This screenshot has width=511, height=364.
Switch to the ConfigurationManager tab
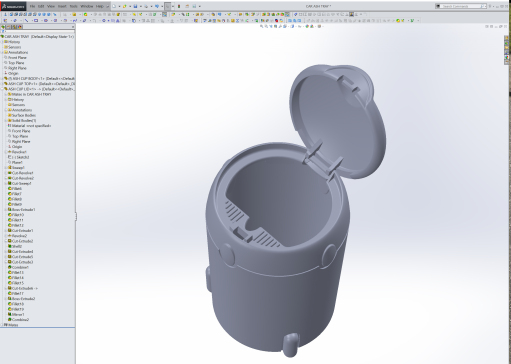click(x=14, y=27)
